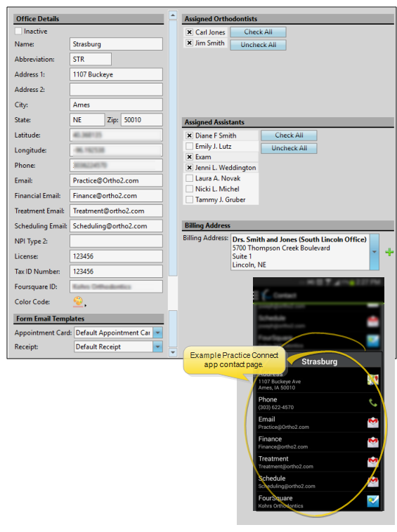Uncheck Carl Jones orthodontist
Image resolution: width=397 pixels, height=532 pixels.
click(190, 32)
